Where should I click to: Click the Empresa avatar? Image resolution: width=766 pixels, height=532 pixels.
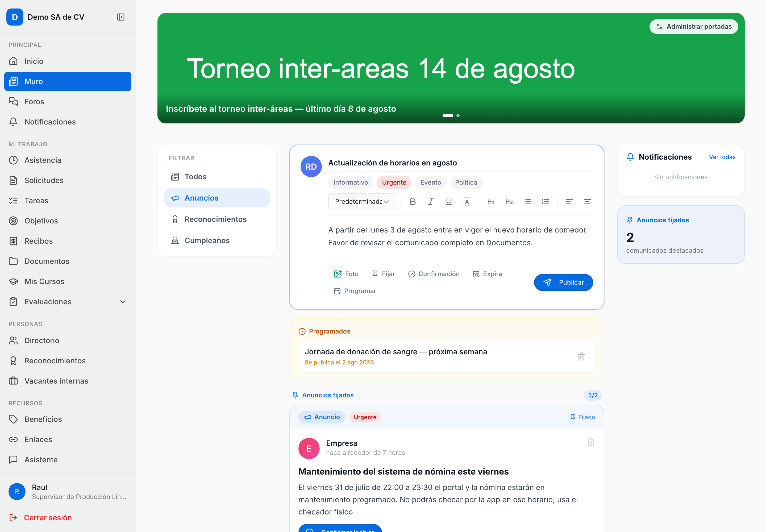point(309,448)
